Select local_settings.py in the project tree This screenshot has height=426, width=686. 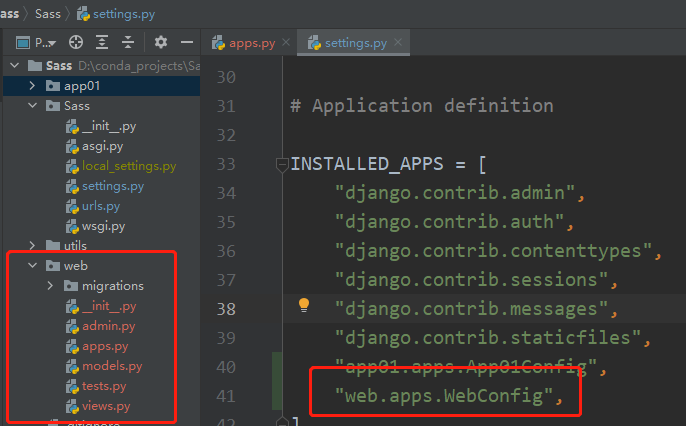pos(128,166)
